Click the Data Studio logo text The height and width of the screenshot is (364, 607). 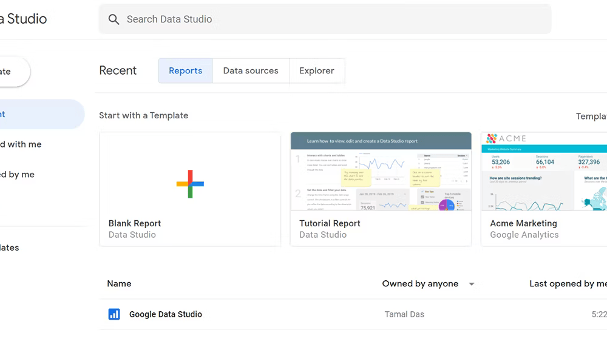coord(23,19)
